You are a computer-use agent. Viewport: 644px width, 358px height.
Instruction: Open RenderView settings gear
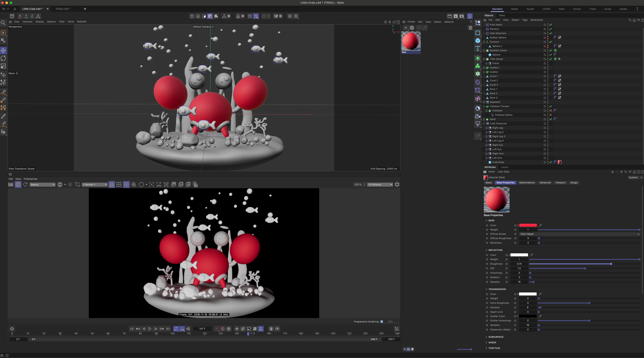pos(397,184)
